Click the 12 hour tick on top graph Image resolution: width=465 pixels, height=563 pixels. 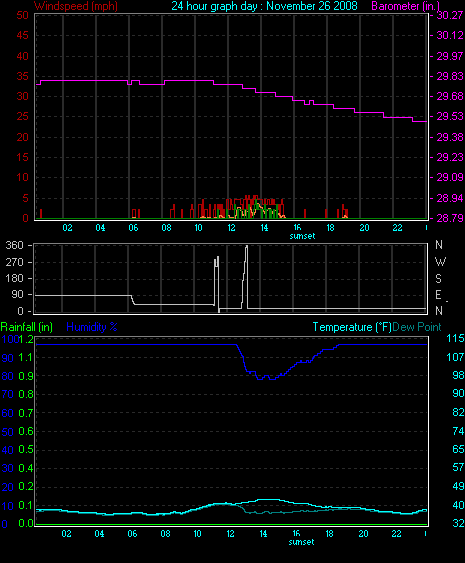pos(231,228)
